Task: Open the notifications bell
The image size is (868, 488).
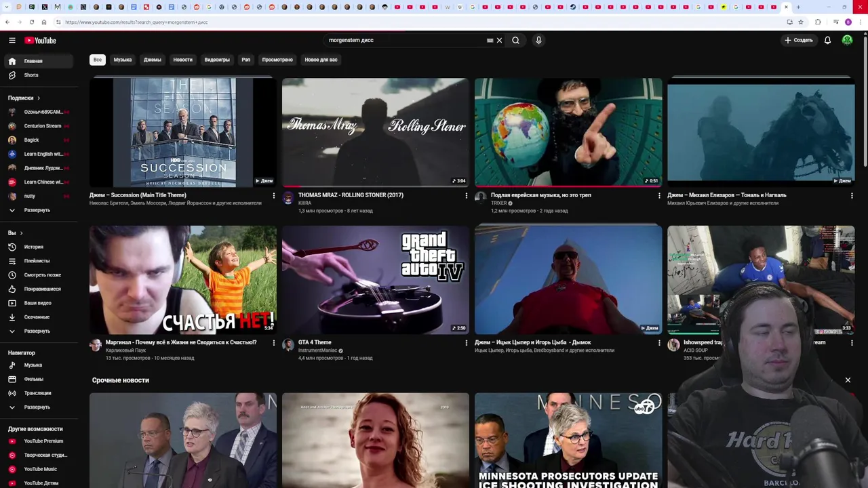Action: point(827,41)
